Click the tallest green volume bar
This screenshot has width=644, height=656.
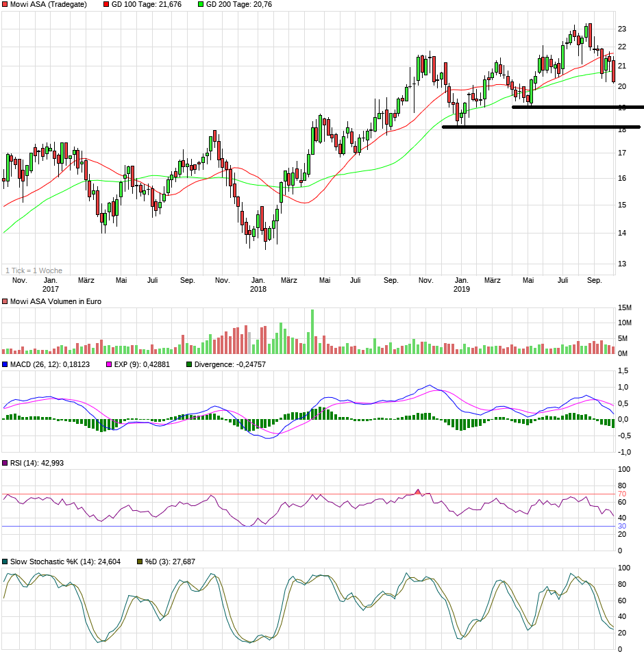click(x=312, y=331)
